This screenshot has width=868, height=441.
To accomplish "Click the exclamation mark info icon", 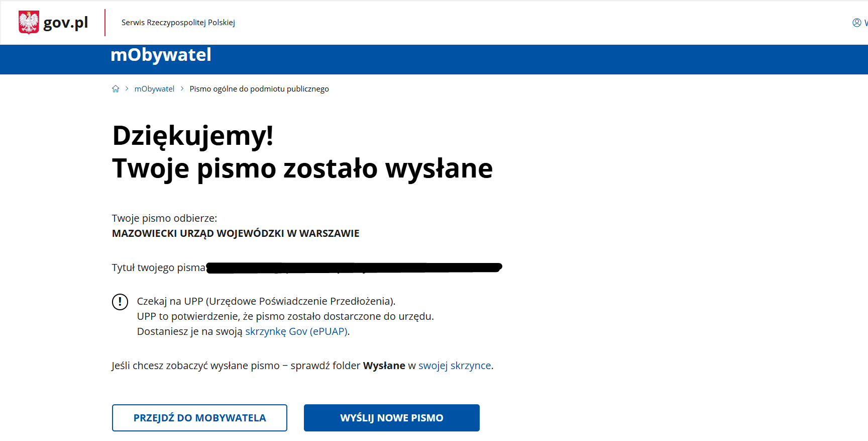I will pos(120,302).
